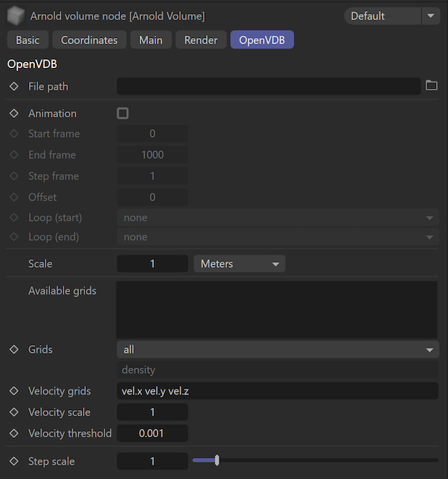Viewport: 448px width, 479px height.
Task: Click Velocity threshold keyframe diamond
Action: [14, 433]
